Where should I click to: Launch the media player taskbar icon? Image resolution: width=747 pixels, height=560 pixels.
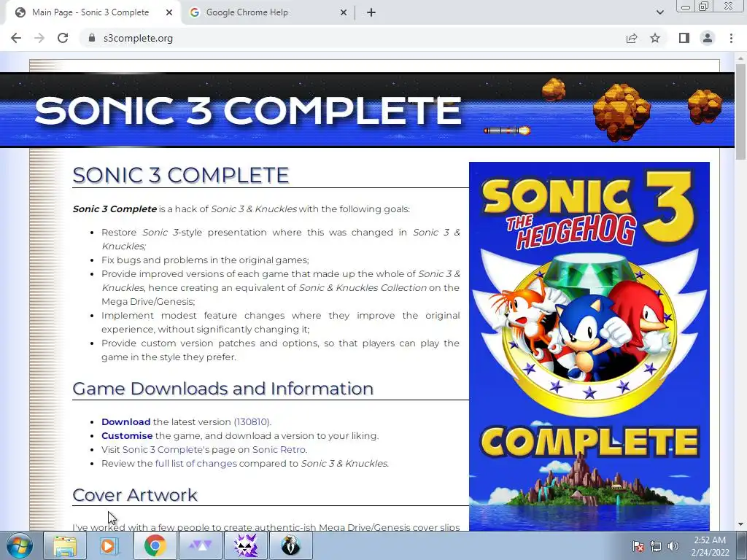[109, 545]
